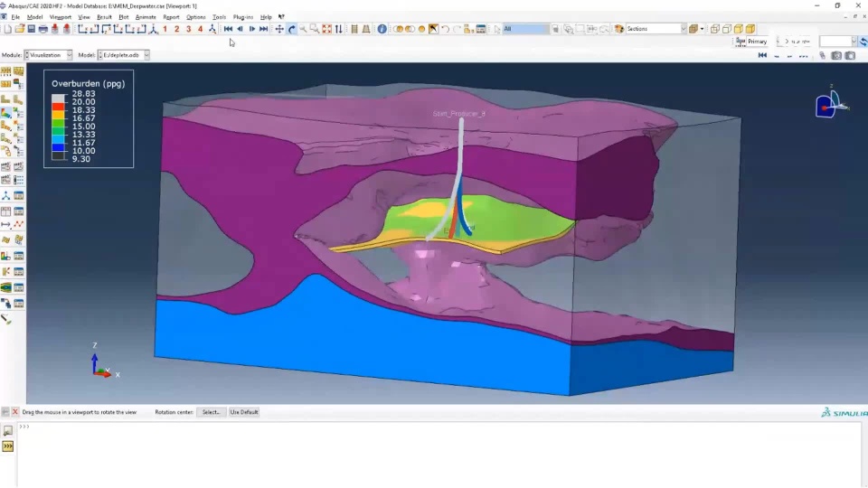Click the Field Output refresh arrows icon
The height and width of the screenshot is (488, 868).
point(863,42)
